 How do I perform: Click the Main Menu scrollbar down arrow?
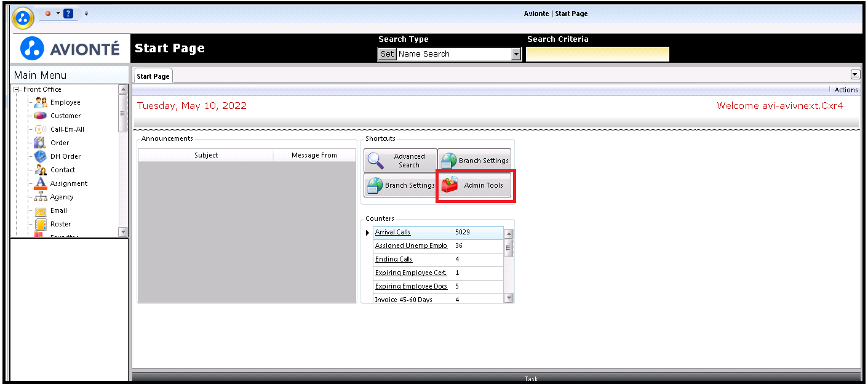pos(123,232)
